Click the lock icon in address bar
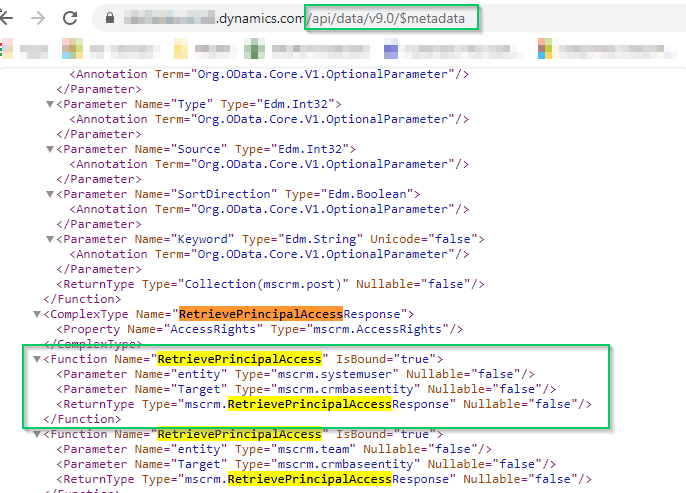This screenshot has height=493, width=686. 110,18
